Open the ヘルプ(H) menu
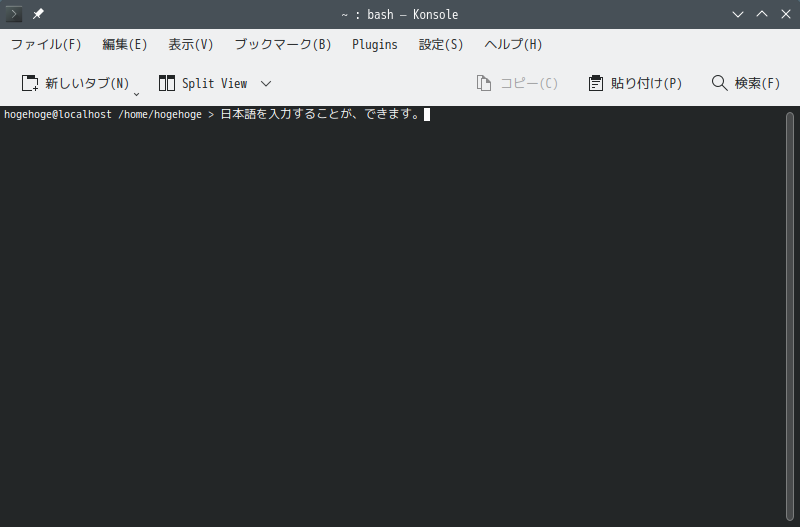 pos(513,44)
